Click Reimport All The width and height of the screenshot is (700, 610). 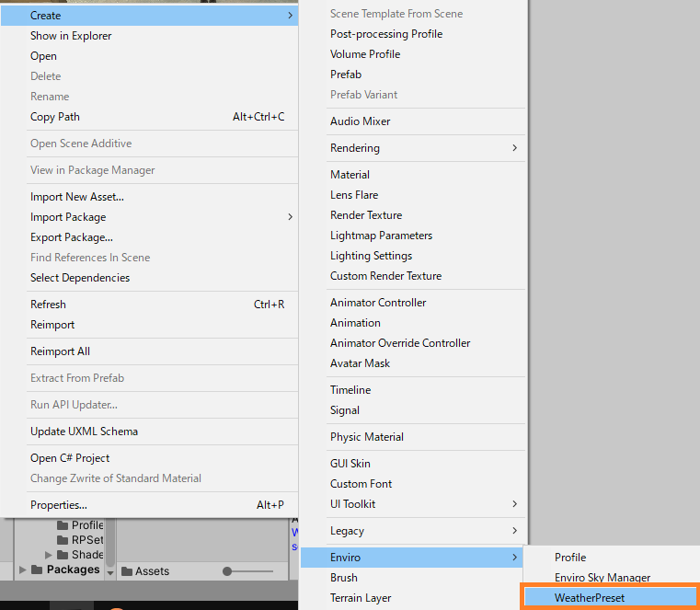point(149,351)
